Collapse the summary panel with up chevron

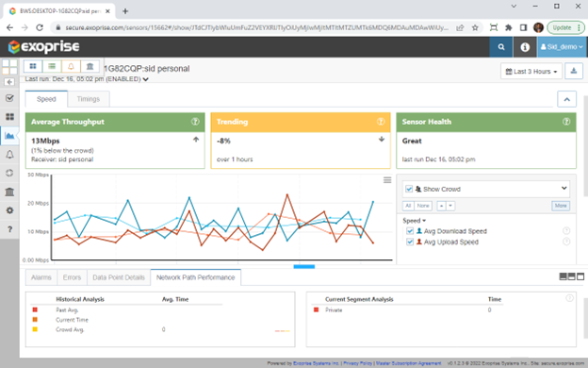566,99
